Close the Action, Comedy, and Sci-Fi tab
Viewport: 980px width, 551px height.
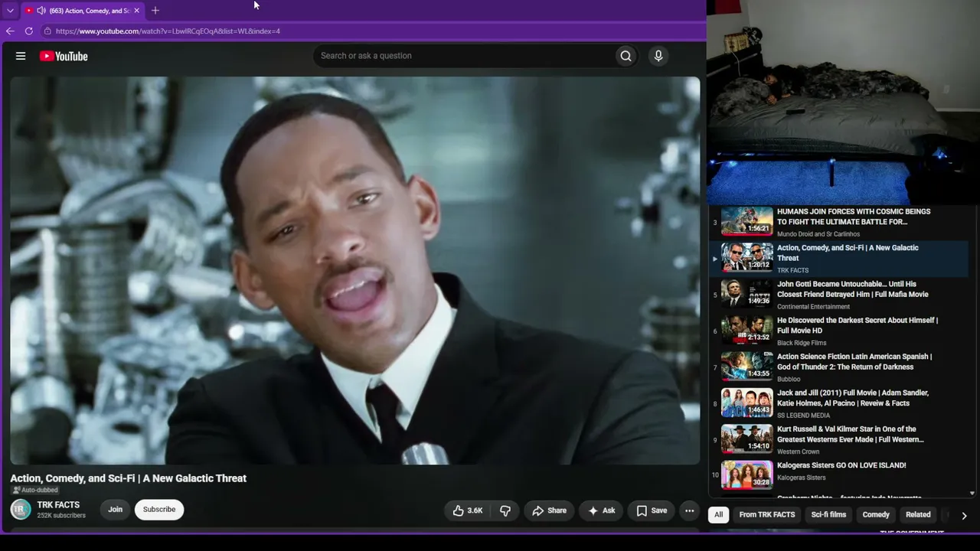pos(136,11)
